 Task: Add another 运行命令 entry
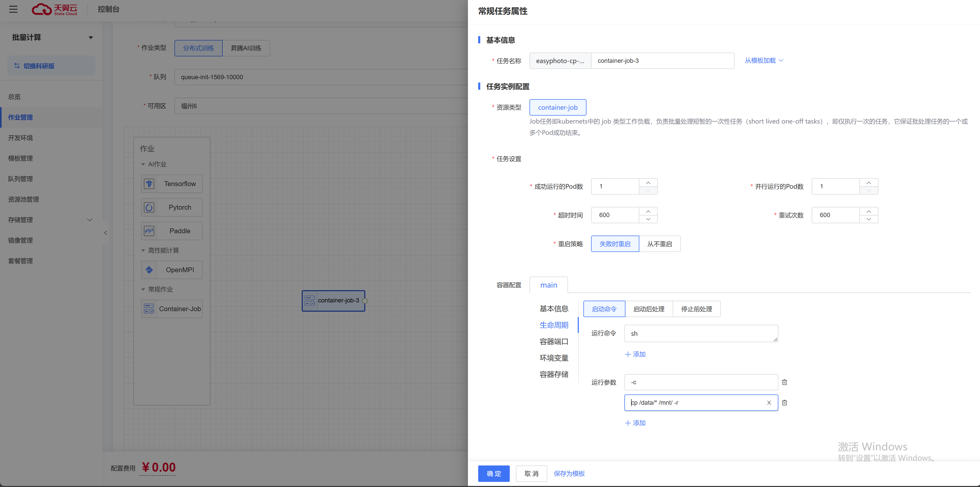[x=635, y=355]
